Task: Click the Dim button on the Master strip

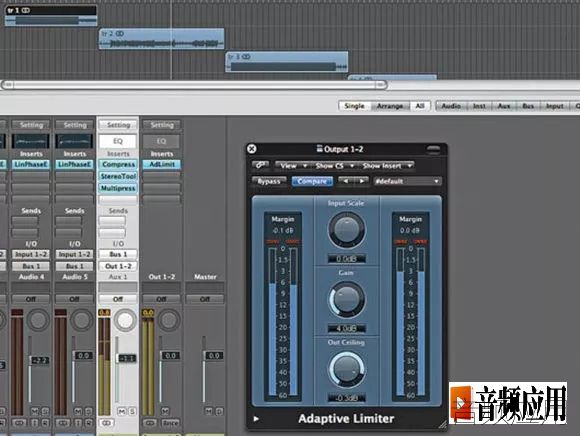Action: point(220,411)
